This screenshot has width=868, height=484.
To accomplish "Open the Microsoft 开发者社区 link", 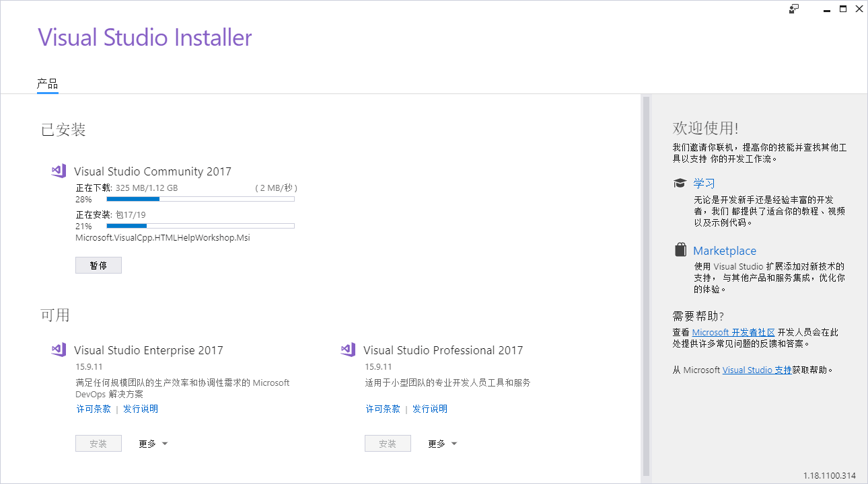I will pos(733,332).
